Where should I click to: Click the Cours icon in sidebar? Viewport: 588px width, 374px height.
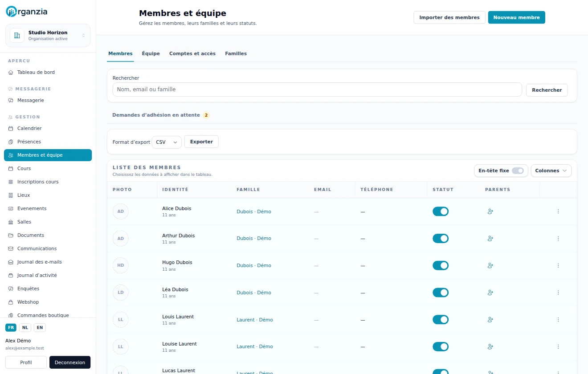point(11,169)
